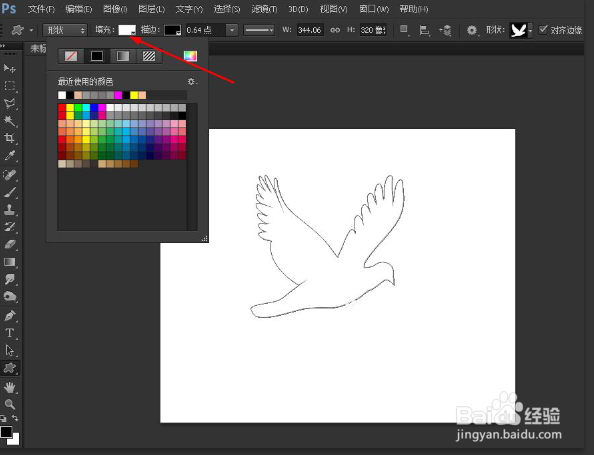This screenshot has width=594, height=455.
Task: Set fill type to pattern
Action: [149, 56]
